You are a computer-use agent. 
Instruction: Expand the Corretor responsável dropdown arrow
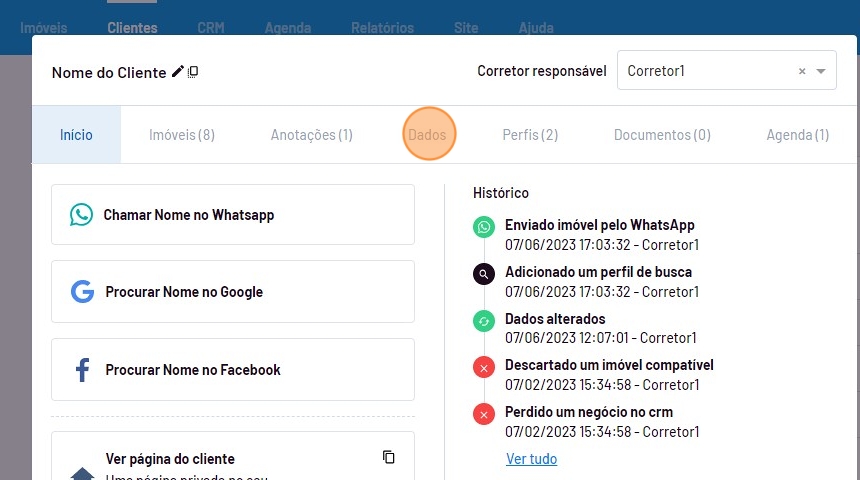[x=821, y=72]
